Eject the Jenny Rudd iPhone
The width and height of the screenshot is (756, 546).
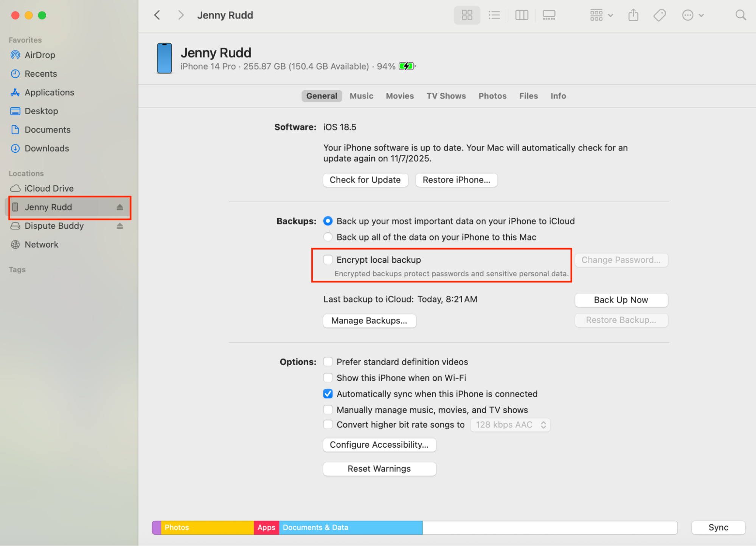[x=120, y=207]
